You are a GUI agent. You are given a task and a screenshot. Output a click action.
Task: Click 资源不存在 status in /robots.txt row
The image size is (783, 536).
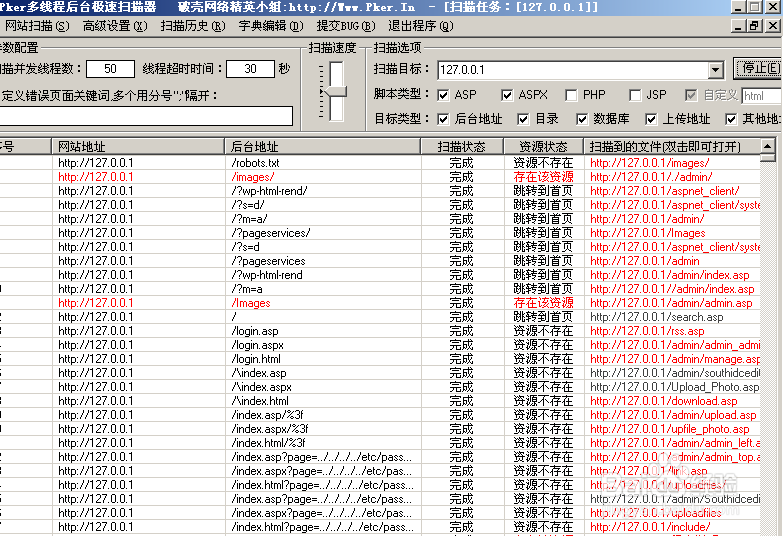pos(543,163)
